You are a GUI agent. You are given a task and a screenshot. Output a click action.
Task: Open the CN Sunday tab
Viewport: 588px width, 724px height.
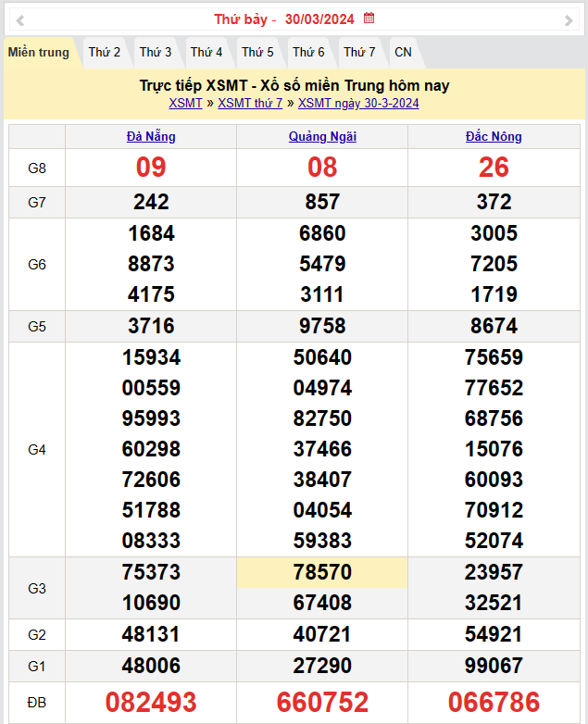click(403, 53)
